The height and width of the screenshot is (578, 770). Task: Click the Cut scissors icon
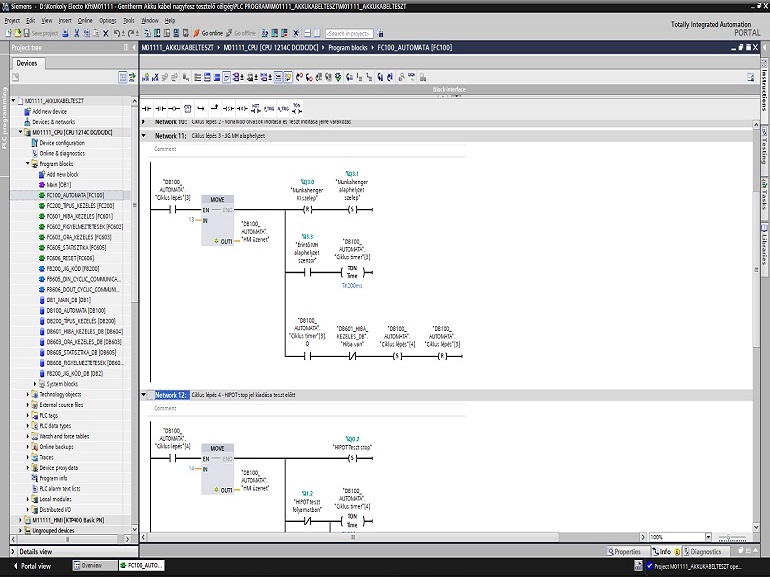pos(77,33)
